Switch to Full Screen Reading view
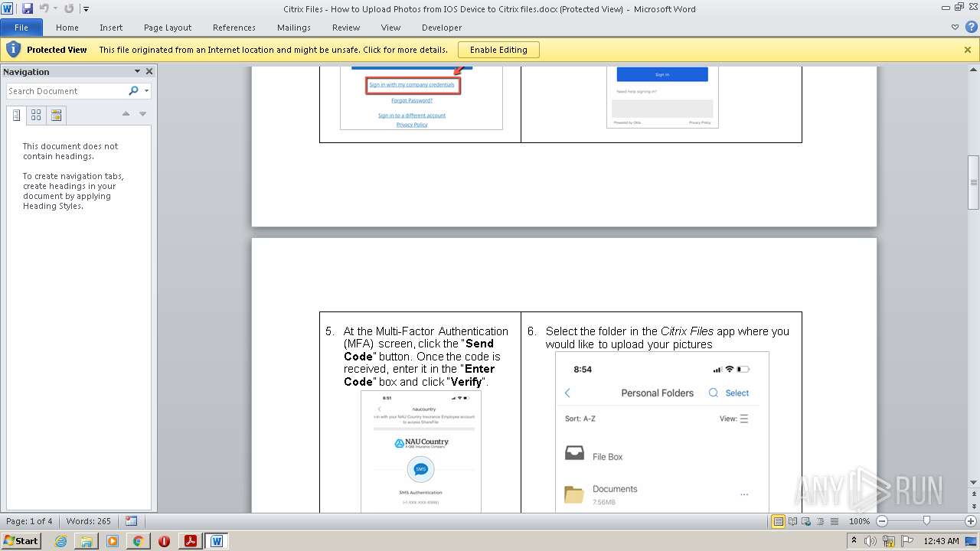The width and height of the screenshot is (980, 551). coord(792,521)
